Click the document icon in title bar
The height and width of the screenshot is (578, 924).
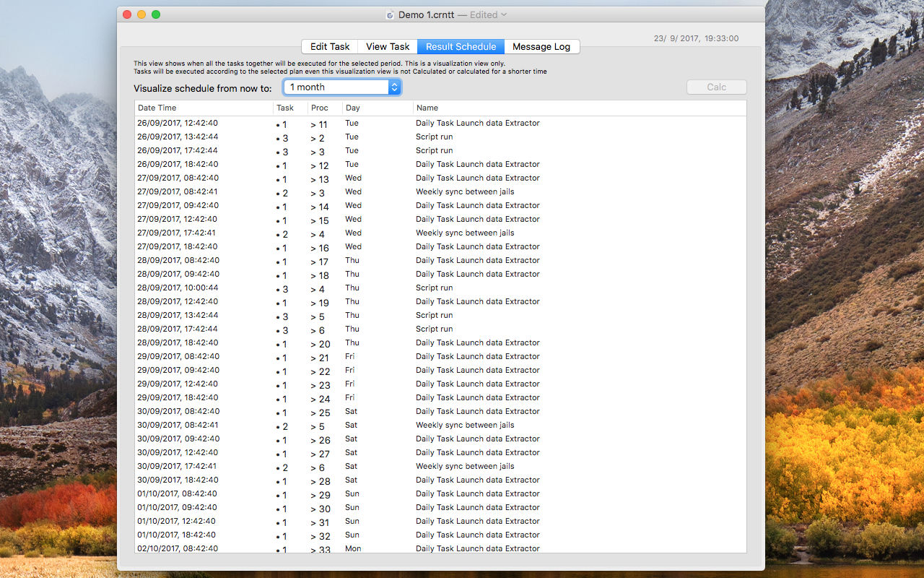pos(390,14)
